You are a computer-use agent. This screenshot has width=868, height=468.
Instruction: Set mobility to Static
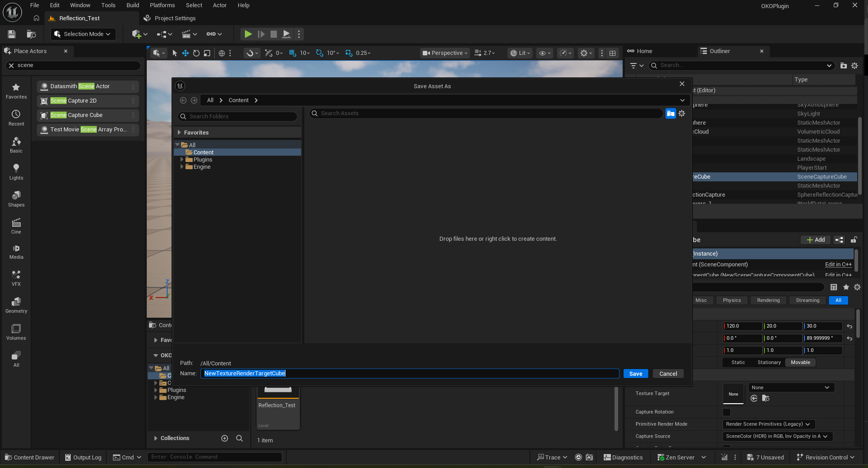[x=738, y=363]
